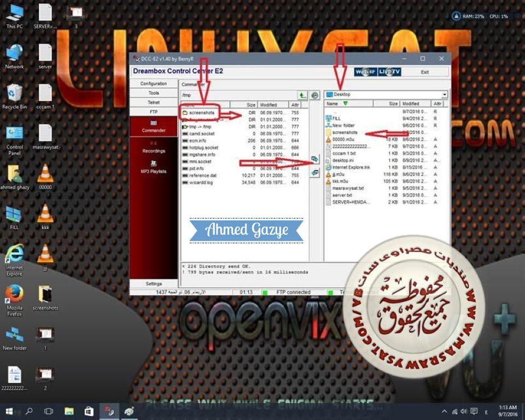Click the copy-to-box transfer arrow button
Screen dimensions: 525x420
314,172
